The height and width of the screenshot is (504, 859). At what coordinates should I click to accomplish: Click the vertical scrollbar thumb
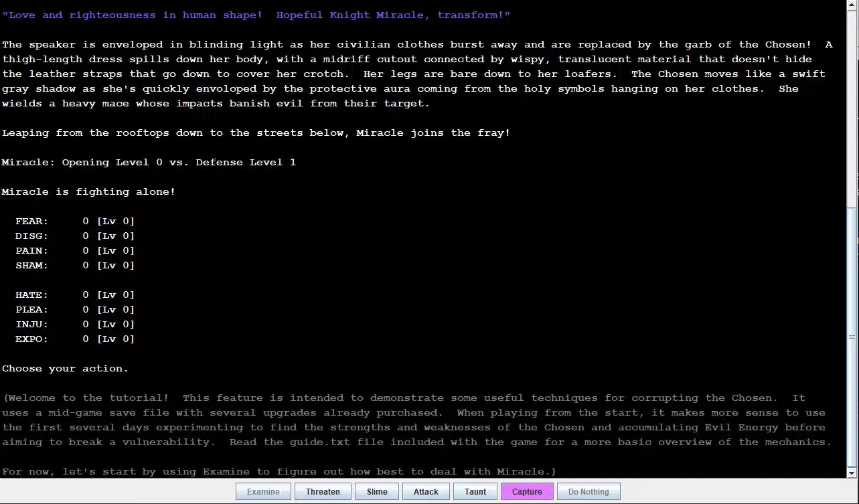click(x=852, y=337)
